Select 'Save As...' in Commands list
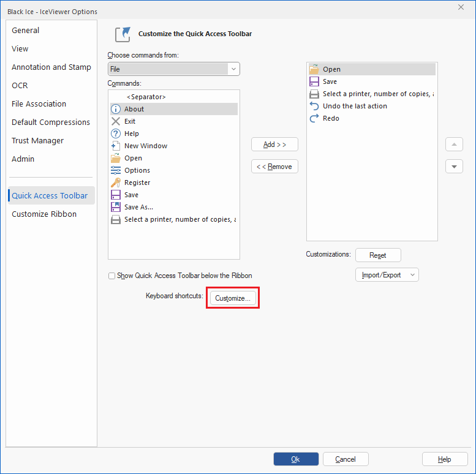The image size is (476, 474). click(173, 207)
